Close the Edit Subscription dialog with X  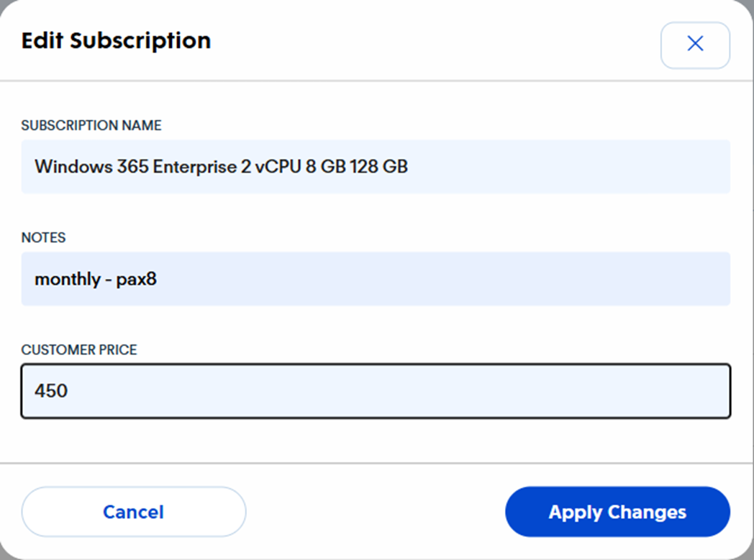point(695,45)
